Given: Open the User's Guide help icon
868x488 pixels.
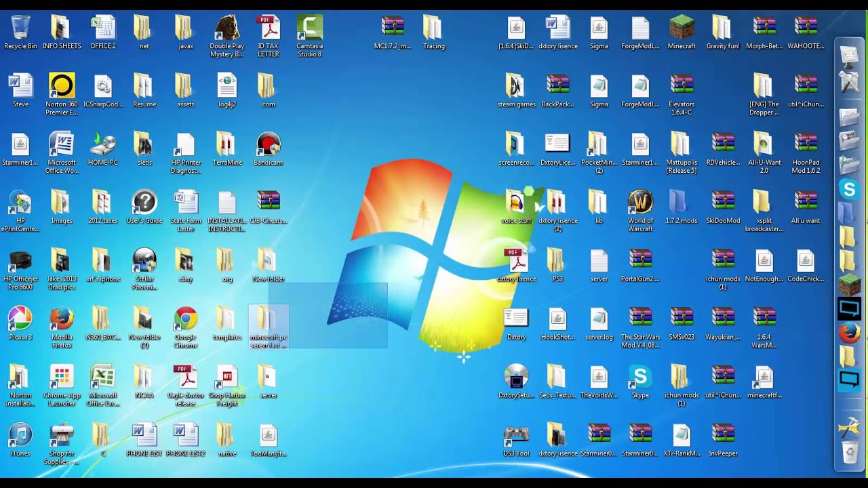Looking at the screenshot, I should tap(144, 207).
